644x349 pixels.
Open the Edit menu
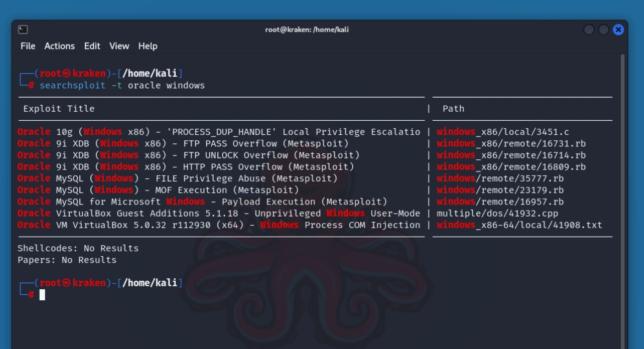(x=92, y=46)
